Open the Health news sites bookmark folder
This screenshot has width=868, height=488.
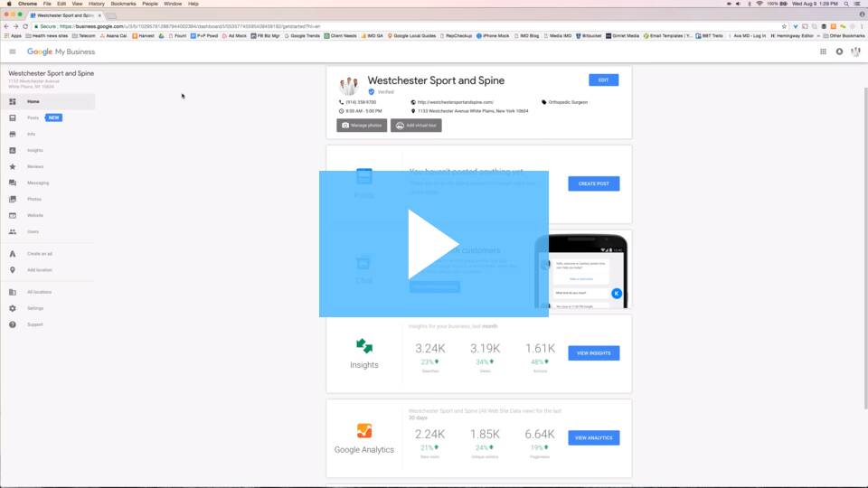[x=47, y=35]
